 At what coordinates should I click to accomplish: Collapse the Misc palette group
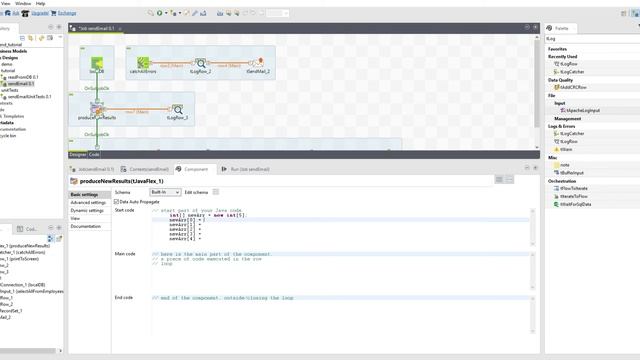pyautogui.click(x=552, y=157)
